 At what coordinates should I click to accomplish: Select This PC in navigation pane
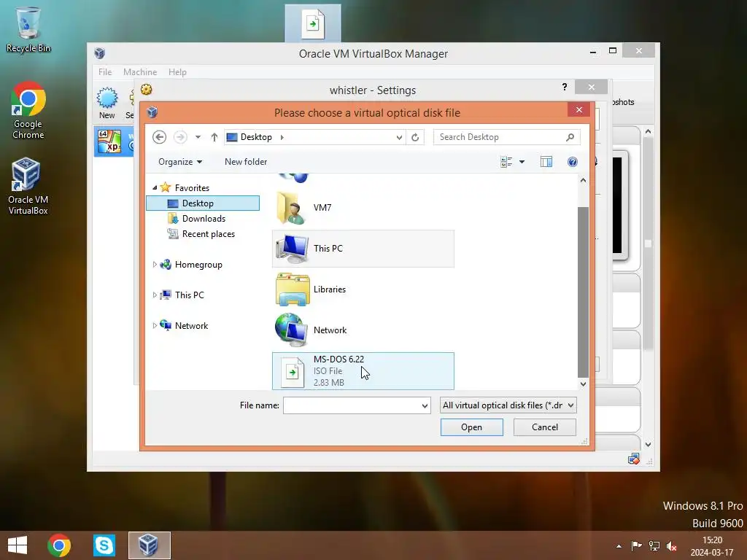(x=189, y=295)
